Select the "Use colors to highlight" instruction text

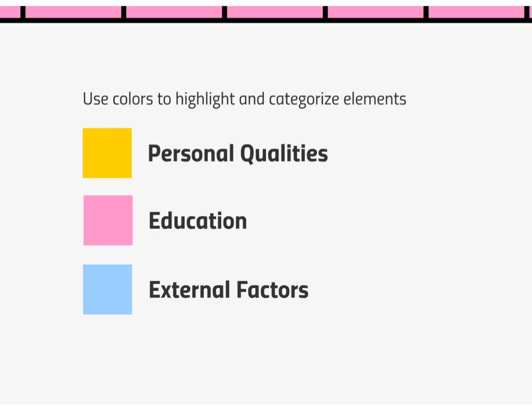click(x=159, y=99)
